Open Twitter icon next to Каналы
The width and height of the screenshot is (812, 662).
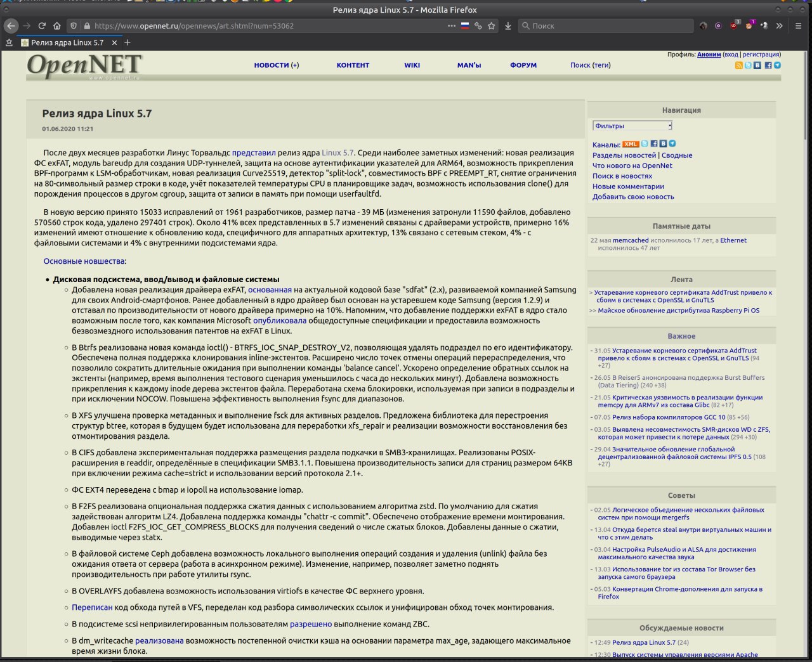click(x=645, y=144)
